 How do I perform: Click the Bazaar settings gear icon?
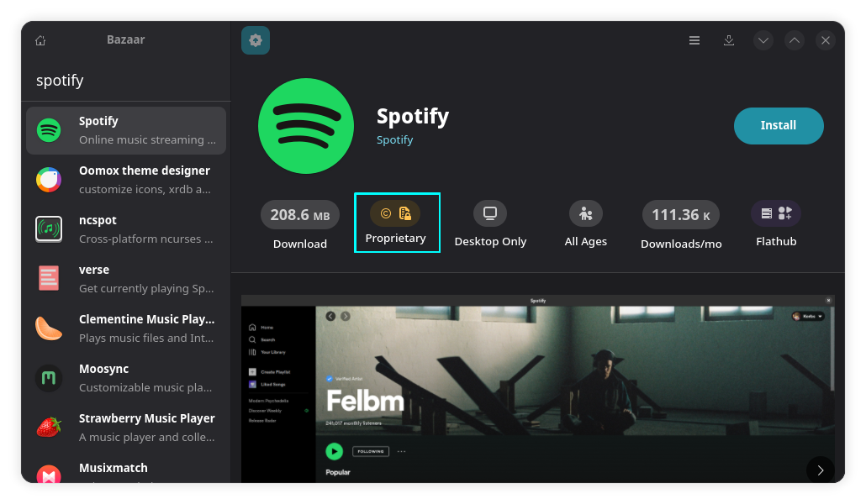coord(256,39)
